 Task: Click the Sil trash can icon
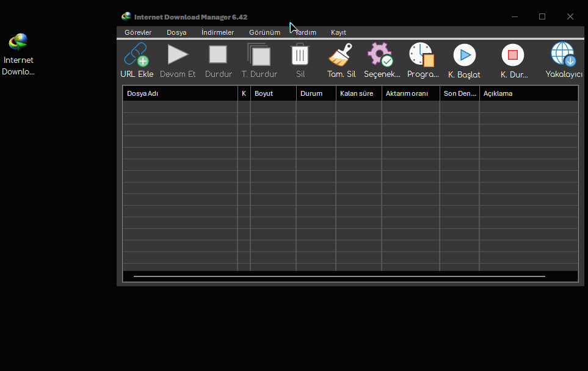300,54
